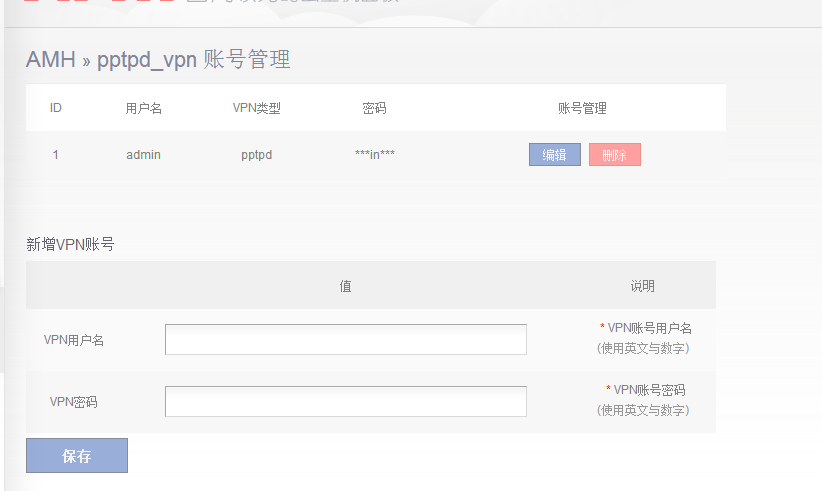The width and height of the screenshot is (822, 491).
Task: Click the VPN用户名 field label
Action: (x=74, y=340)
